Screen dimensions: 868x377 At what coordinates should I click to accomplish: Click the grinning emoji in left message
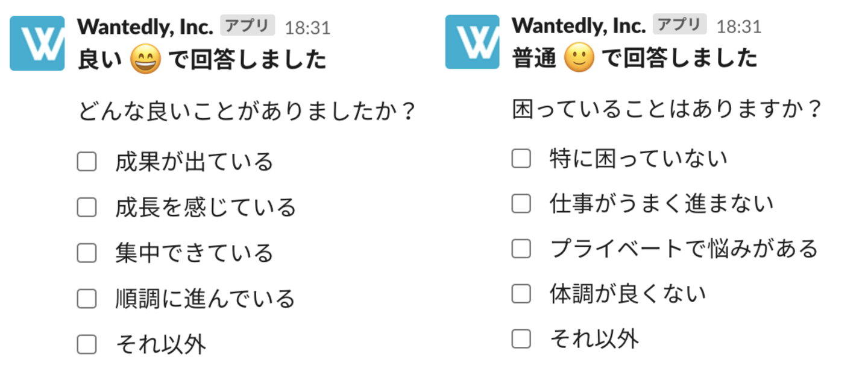click(145, 60)
